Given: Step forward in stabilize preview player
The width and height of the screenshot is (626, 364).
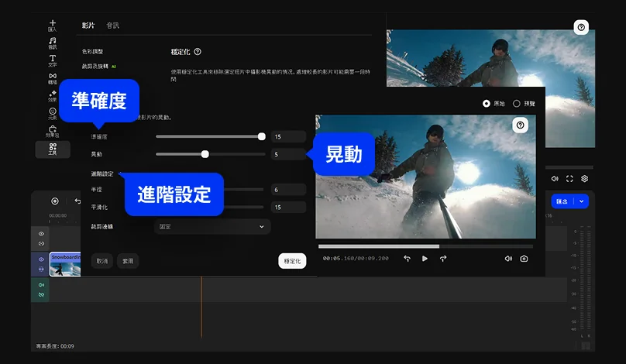Looking at the screenshot, I should (x=443, y=259).
